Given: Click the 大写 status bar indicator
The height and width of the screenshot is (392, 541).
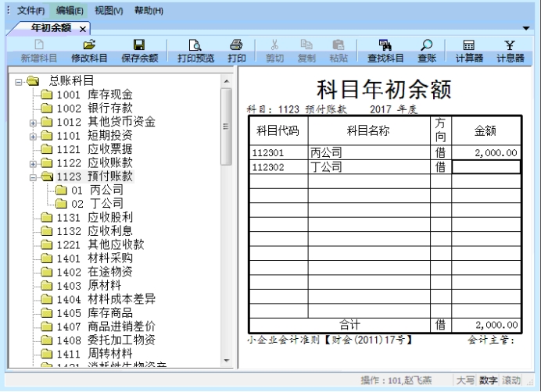Looking at the screenshot, I should tap(464, 380).
